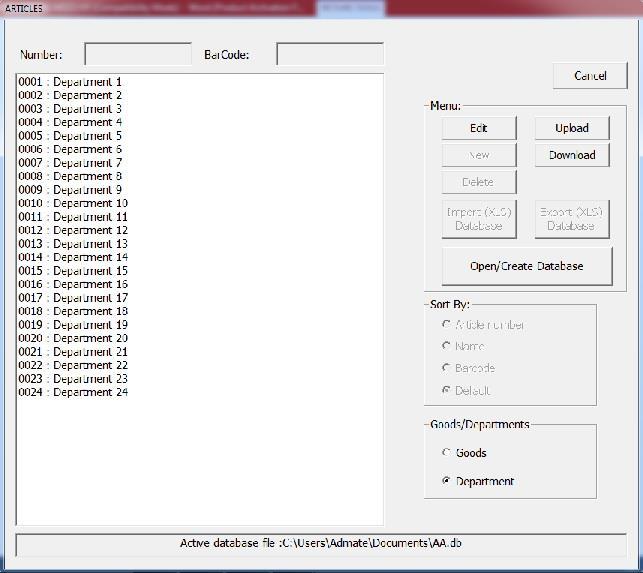Select the Default sort option
Screen dimensions: 643x573
click(x=466, y=390)
